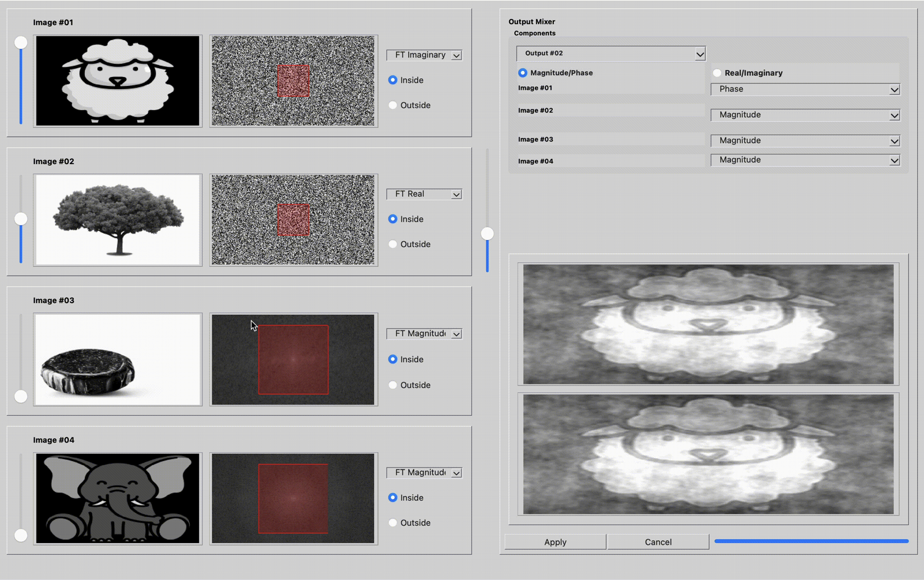Screen dimensions: 924x581
Task: Open the Magnitude dropdown for Image #03 component
Action: (x=805, y=140)
